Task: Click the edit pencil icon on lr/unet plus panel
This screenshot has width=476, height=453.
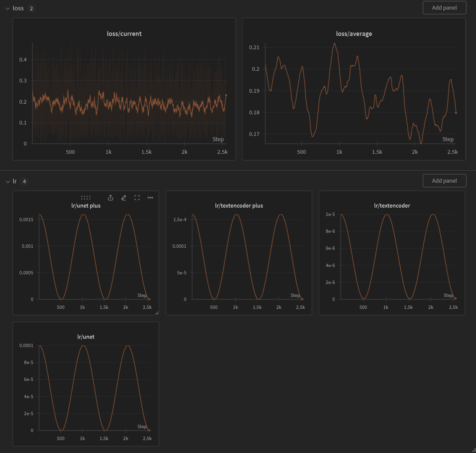Action: pos(124,198)
